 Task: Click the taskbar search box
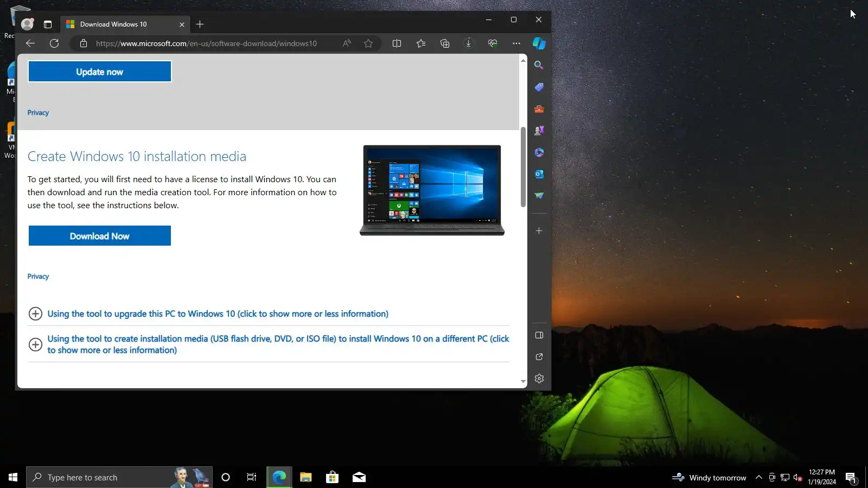pyautogui.click(x=119, y=477)
